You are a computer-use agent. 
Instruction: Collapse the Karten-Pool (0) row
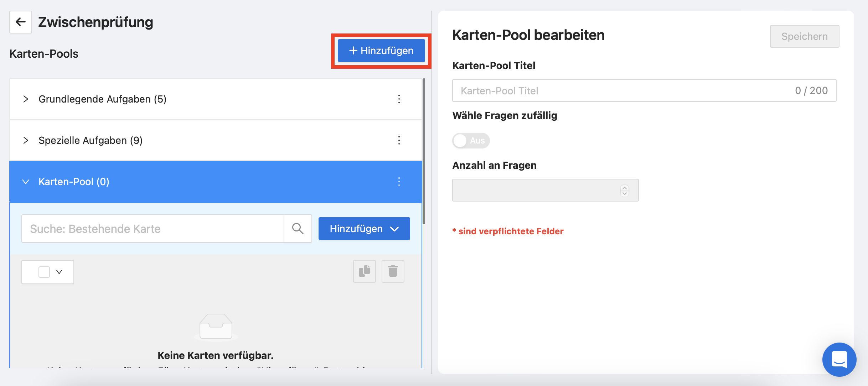(x=26, y=182)
